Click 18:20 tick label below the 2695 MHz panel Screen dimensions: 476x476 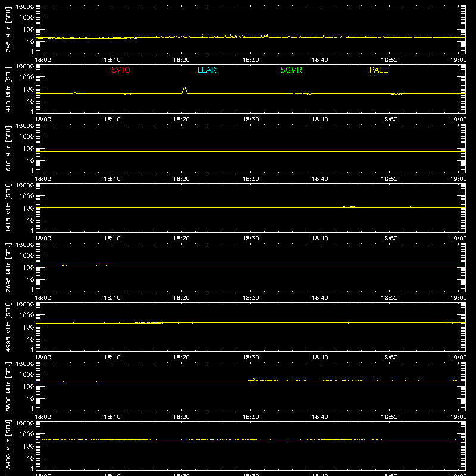point(181,298)
